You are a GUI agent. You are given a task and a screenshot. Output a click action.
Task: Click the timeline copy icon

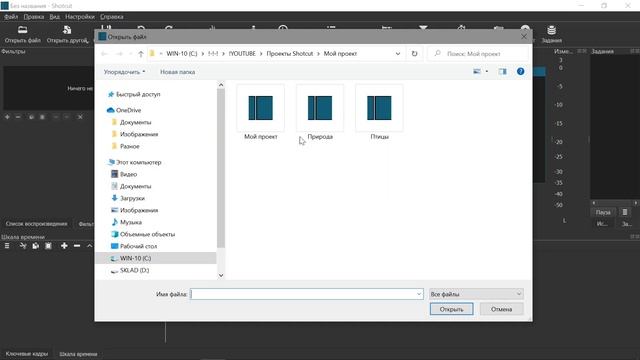click(36, 246)
